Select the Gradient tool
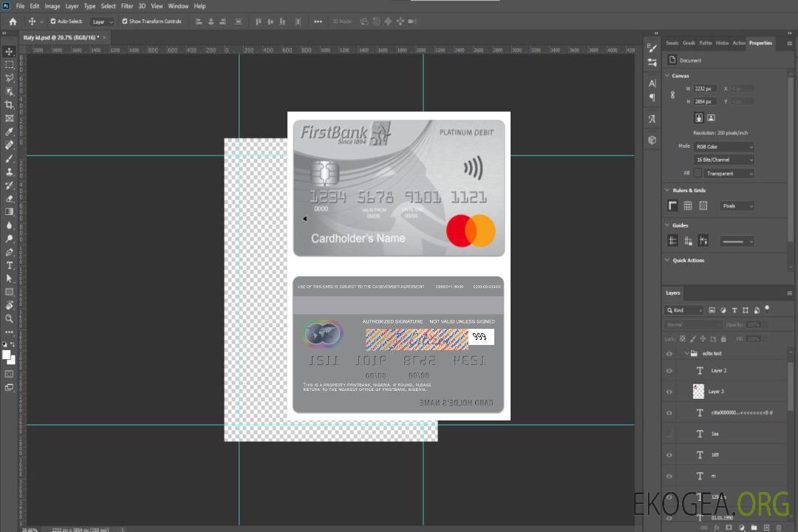Viewport: 798px width, 532px height. 9,212
